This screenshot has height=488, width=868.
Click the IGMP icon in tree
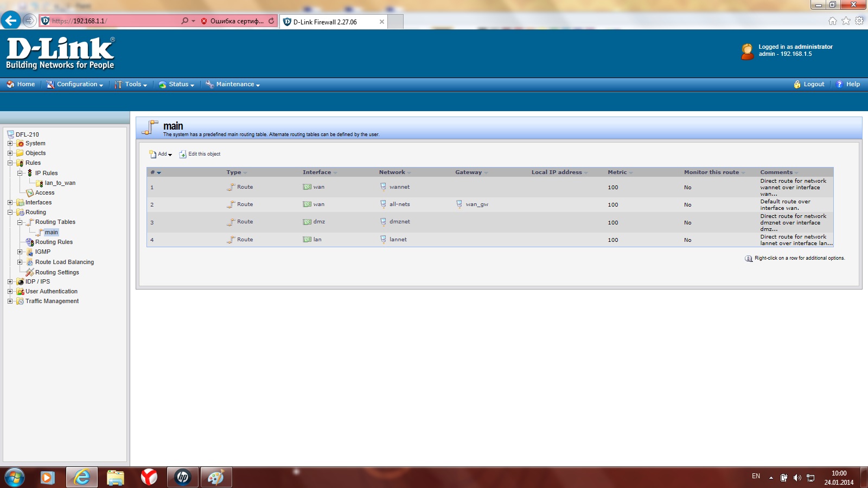(x=30, y=252)
